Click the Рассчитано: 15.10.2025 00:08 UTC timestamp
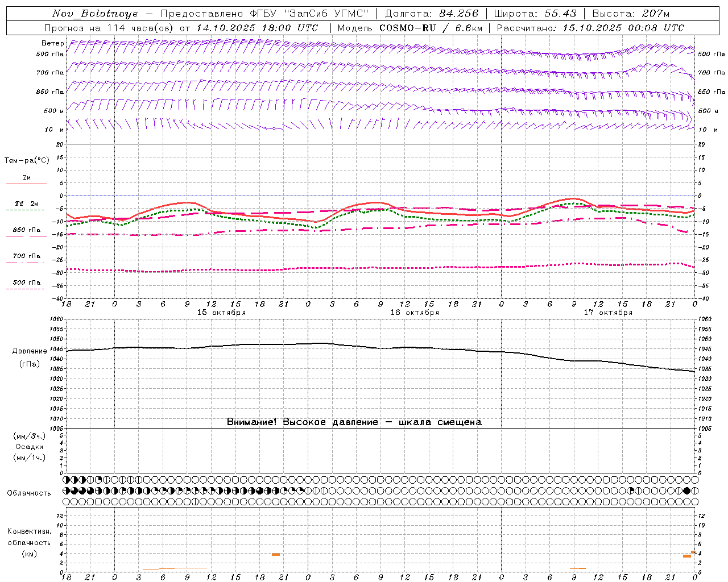Image resolution: width=728 pixels, height=582 pixels. (590, 28)
